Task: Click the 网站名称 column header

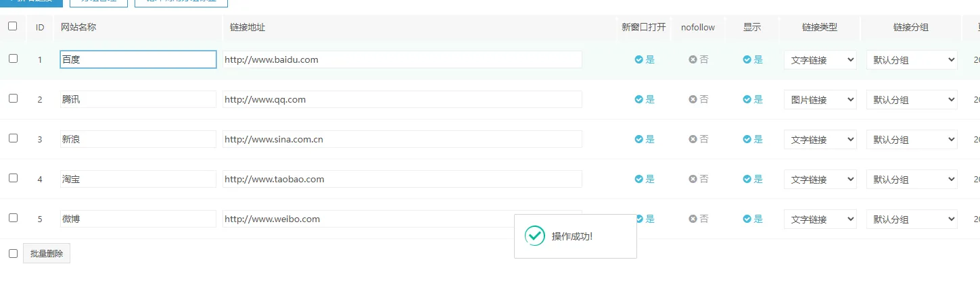Action: (x=80, y=27)
